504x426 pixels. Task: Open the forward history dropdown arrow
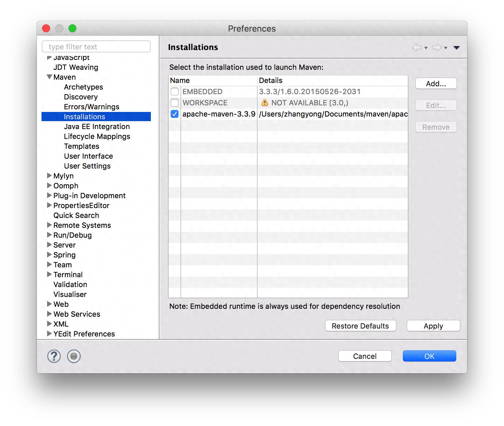click(x=446, y=48)
